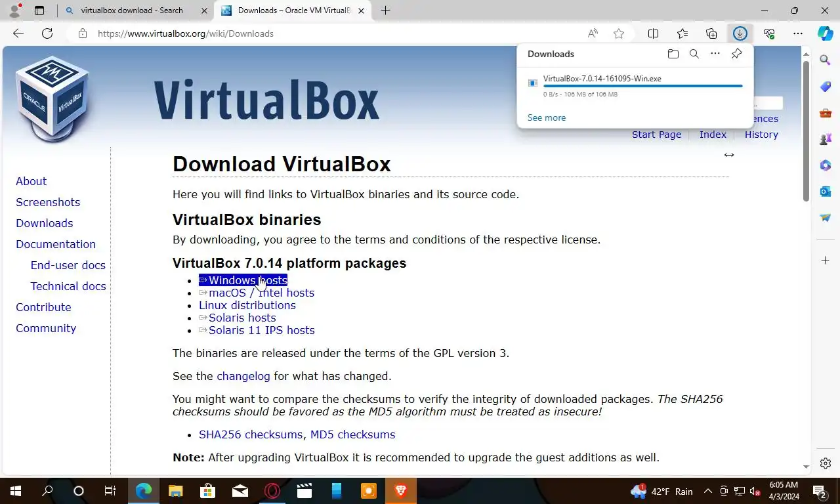Click the Linux distributions link

[247, 305]
